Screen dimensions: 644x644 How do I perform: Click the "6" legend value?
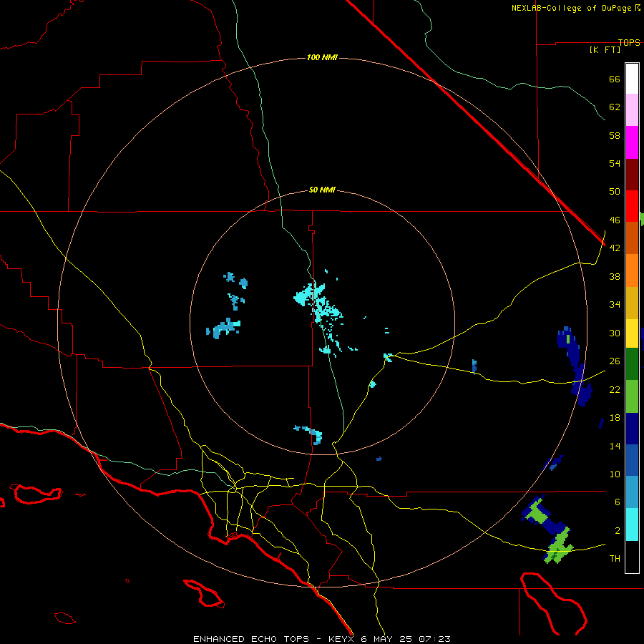[617, 502]
